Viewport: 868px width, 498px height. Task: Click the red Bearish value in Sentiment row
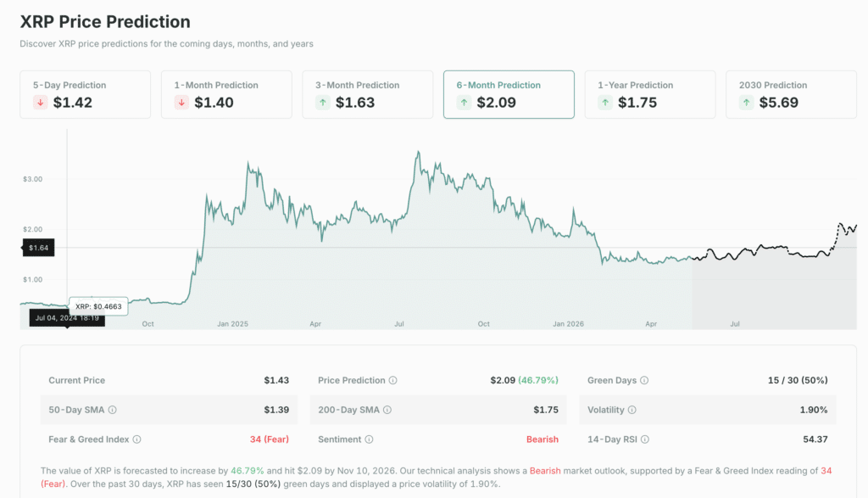(x=542, y=439)
